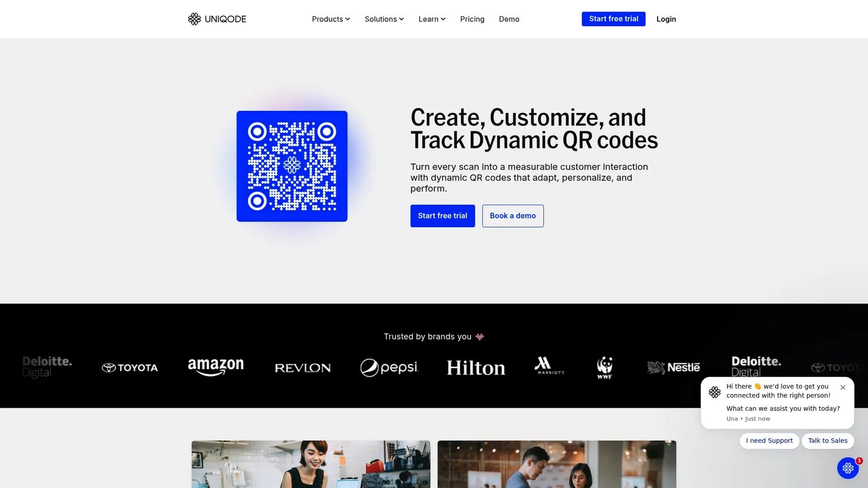This screenshot has width=868, height=488.
Task: Click the Pepsi brand logo
Action: (x=389, y=368)
